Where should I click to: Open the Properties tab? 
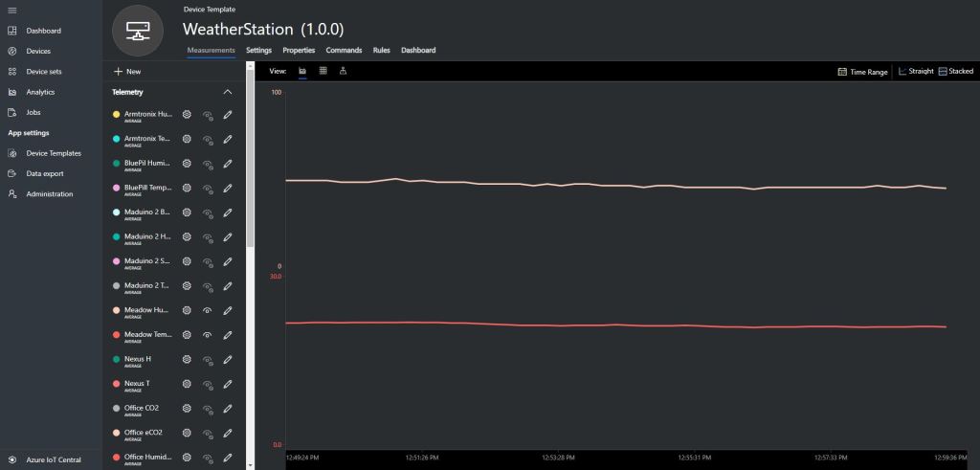coord(299,50)
